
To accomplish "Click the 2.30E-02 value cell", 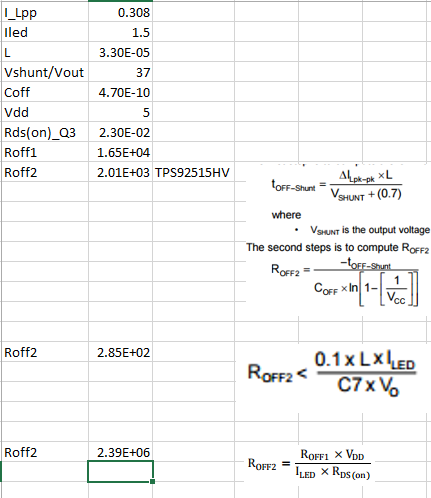I will click(121, 132).
